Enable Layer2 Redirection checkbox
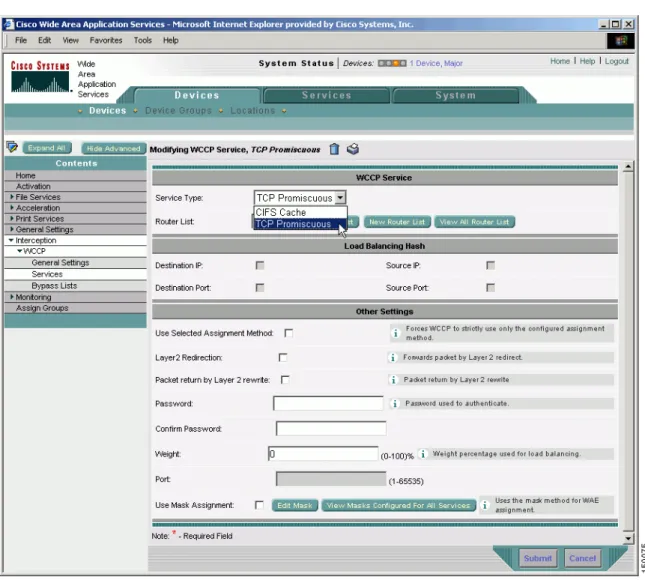This screenshot has height=580, width=645. (x=283, y=357)
